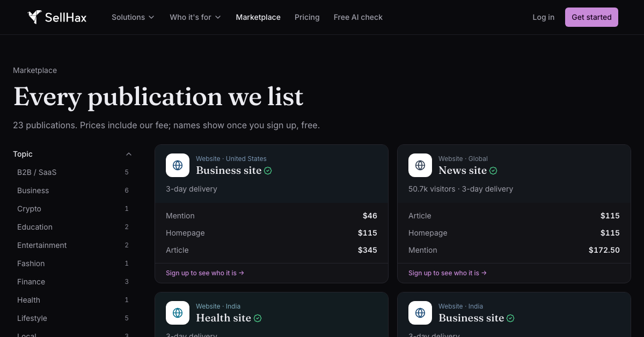
Task: Click the SellHax bird logo icon
Action: pyautogui.click(x=35, y=17)
